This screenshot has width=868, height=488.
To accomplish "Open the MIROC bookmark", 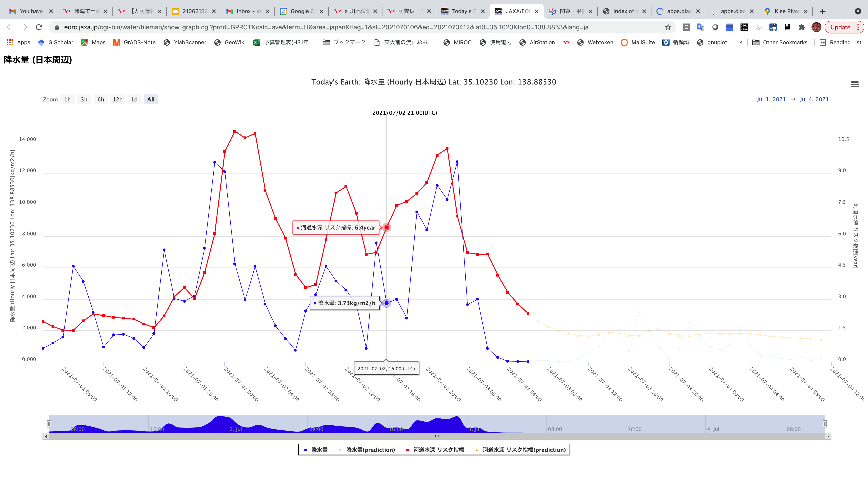I will click(457, 42).
